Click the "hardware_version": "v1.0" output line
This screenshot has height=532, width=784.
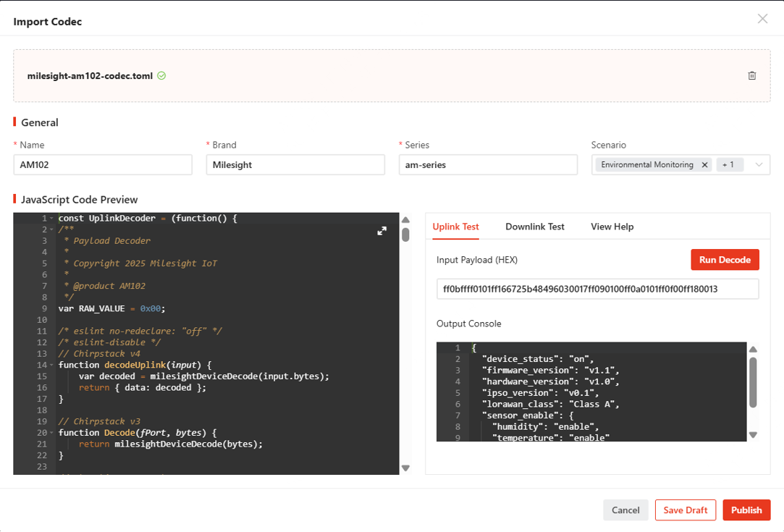(x=550, y=381)
